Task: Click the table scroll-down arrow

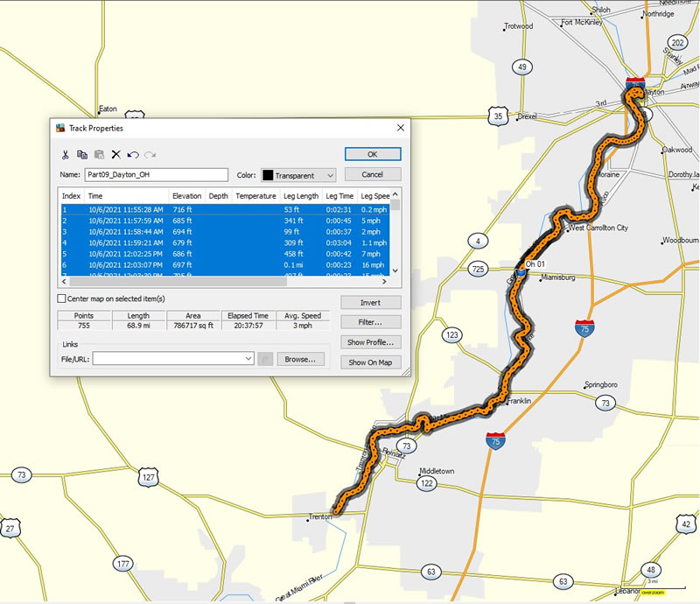Action: [x=395, y=270]
